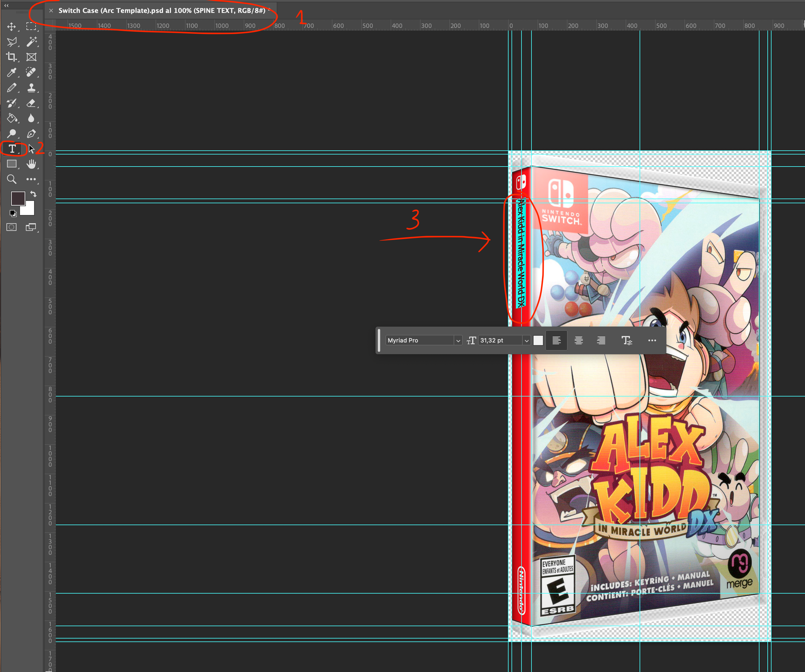Reset default foreground and background colors

click(13, 214)
